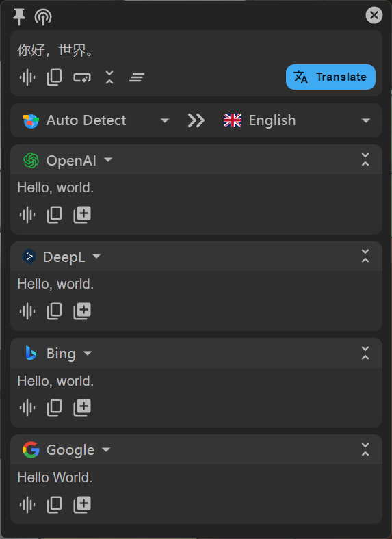Play speech for the DeepL translation

point(27,311)
